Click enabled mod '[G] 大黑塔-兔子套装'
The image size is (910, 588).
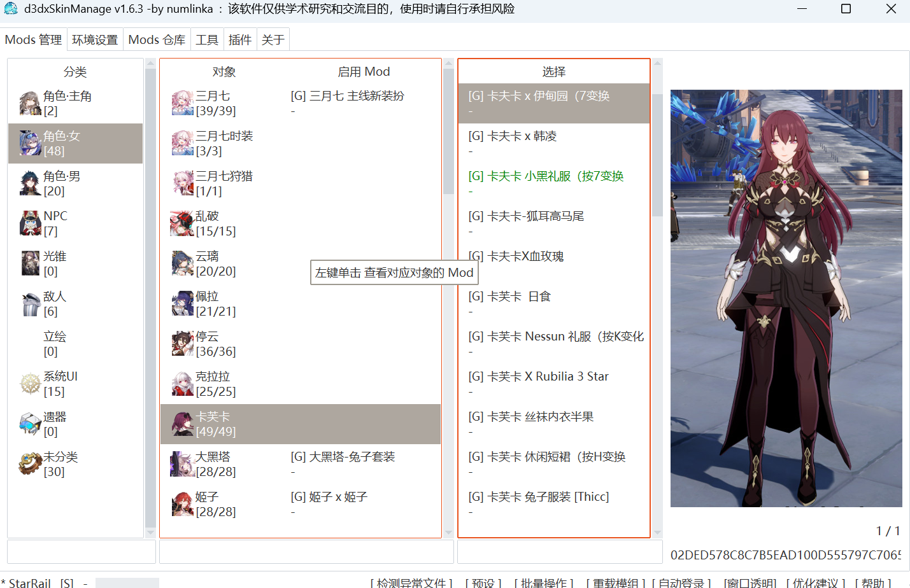343,457
